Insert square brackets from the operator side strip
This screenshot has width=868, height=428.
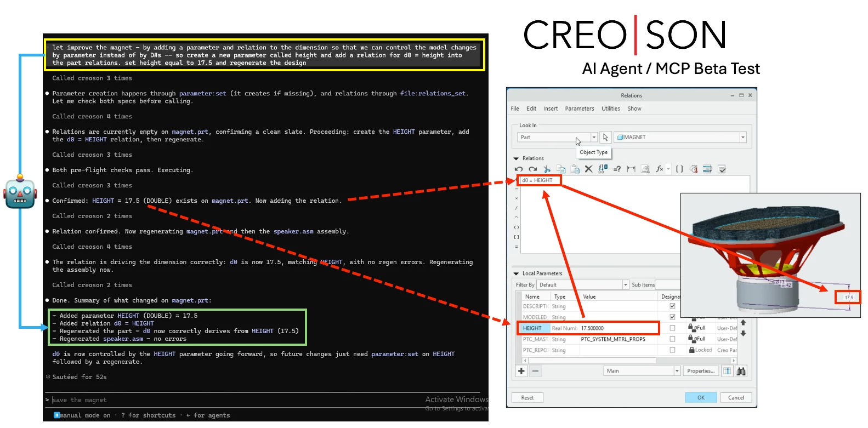click(516, 237)
